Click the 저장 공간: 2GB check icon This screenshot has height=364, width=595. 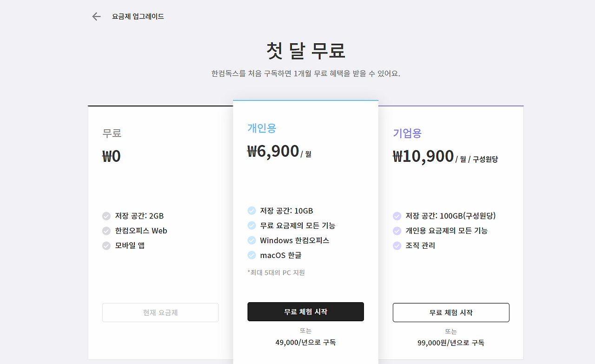[106, 216]
